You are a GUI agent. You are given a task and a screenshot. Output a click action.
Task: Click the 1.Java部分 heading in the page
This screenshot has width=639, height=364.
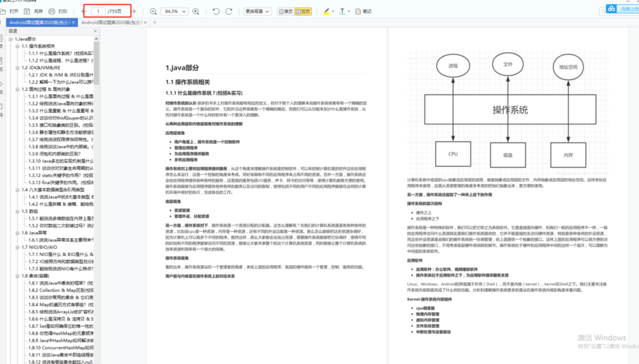pyautogui.click(x=182, y=67)
